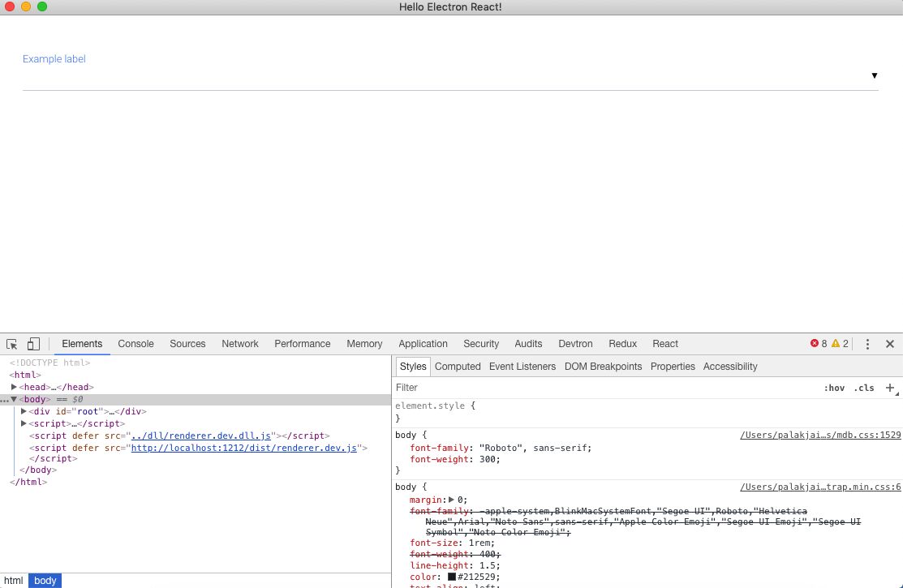Open the Network tab
Screen dimensions: 903x588
[240, 344]
